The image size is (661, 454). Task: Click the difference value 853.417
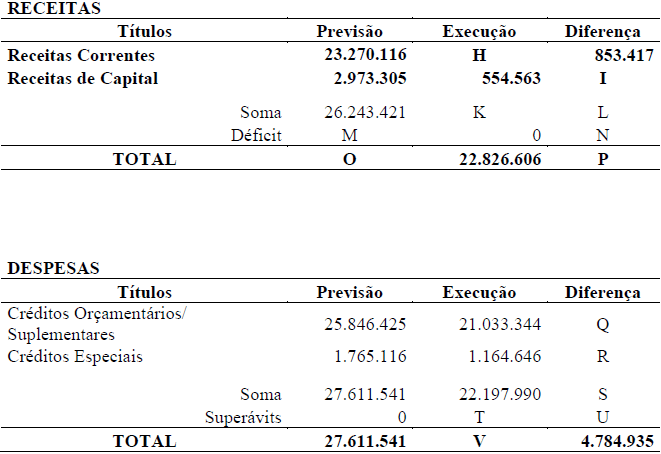click(617, 56)
